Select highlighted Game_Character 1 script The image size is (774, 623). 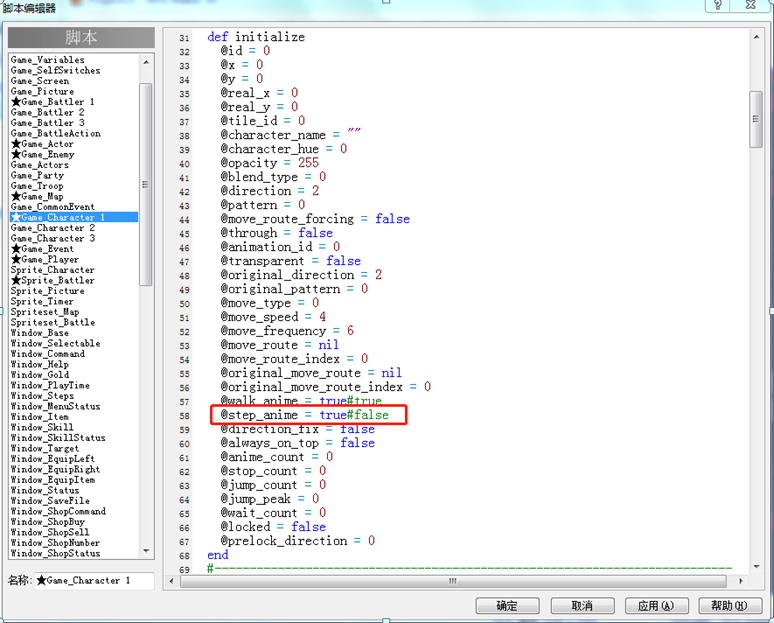(x=74, y=217)
